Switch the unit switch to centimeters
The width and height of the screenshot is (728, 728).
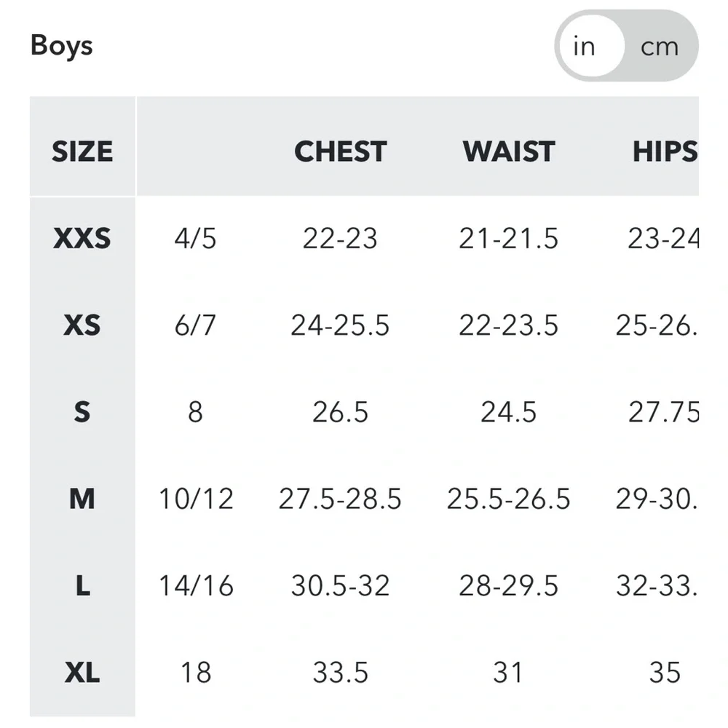click(659, 47)
